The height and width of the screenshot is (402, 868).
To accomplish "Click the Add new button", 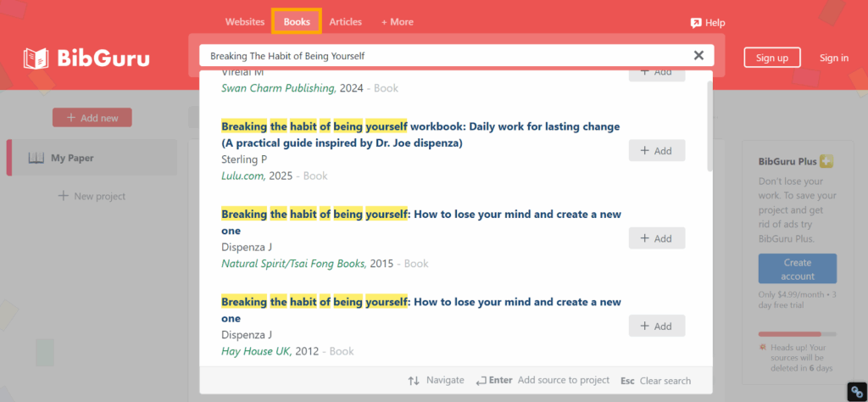I will tap(92, 117).
